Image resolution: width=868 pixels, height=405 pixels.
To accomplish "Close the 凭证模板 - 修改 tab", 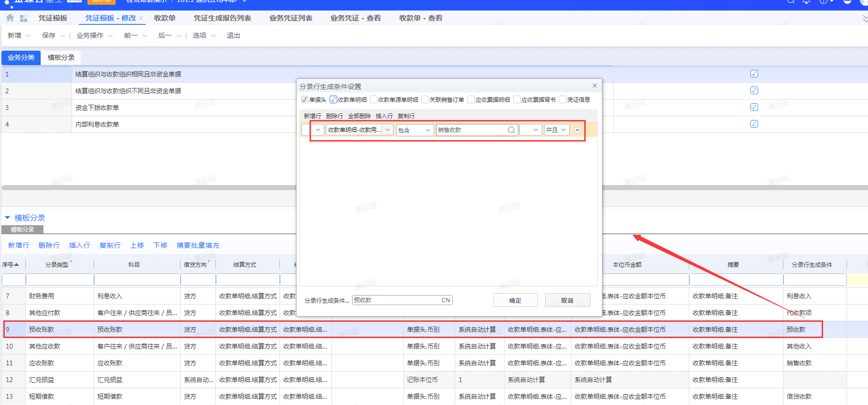I will coord(141,18).
